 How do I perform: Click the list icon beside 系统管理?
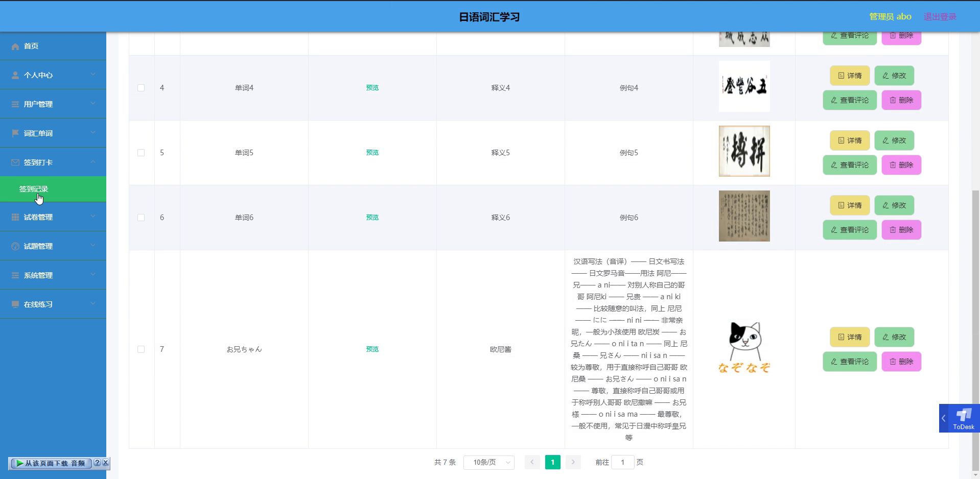click(15, 275)
